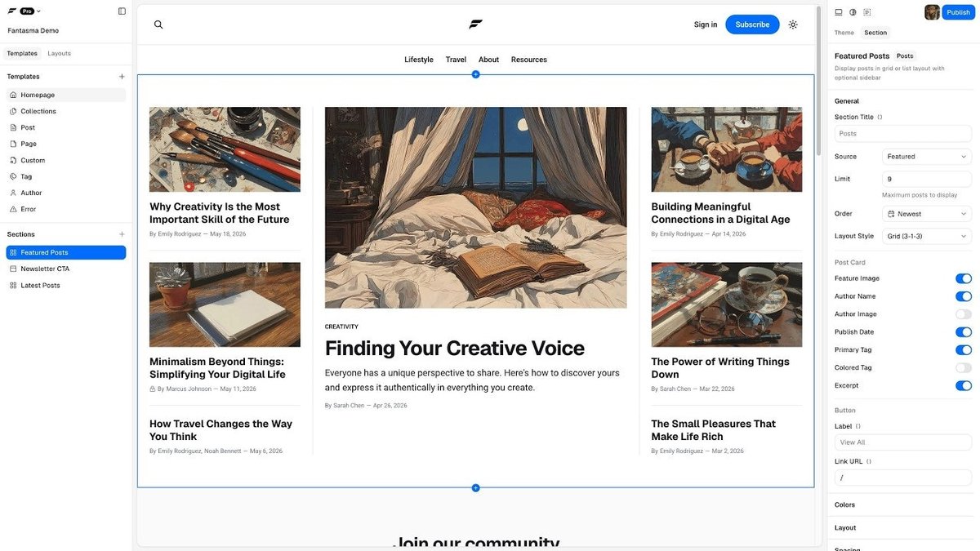Click the Publish button
Screen dimensions: 980x551
959,12
